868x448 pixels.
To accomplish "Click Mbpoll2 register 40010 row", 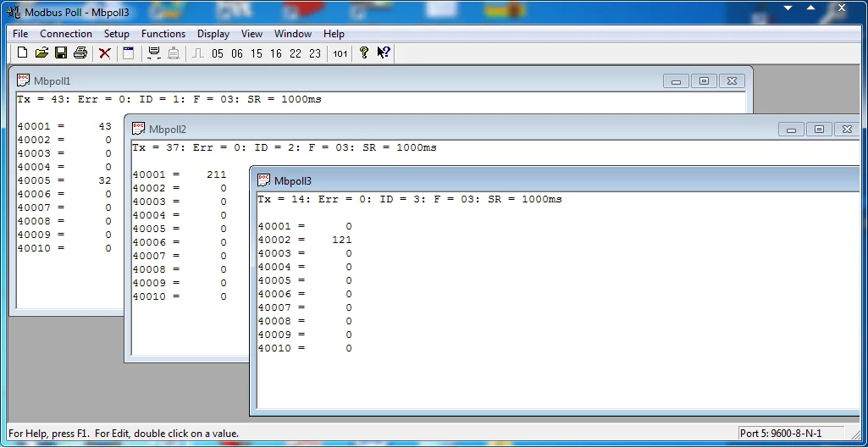I will (180, 296).
